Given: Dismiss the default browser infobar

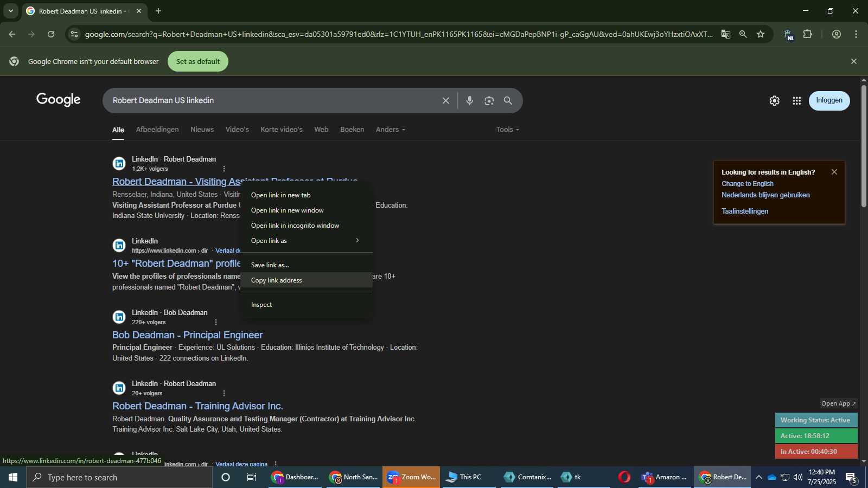Looking at the screenshot, I should pos(854,61).
